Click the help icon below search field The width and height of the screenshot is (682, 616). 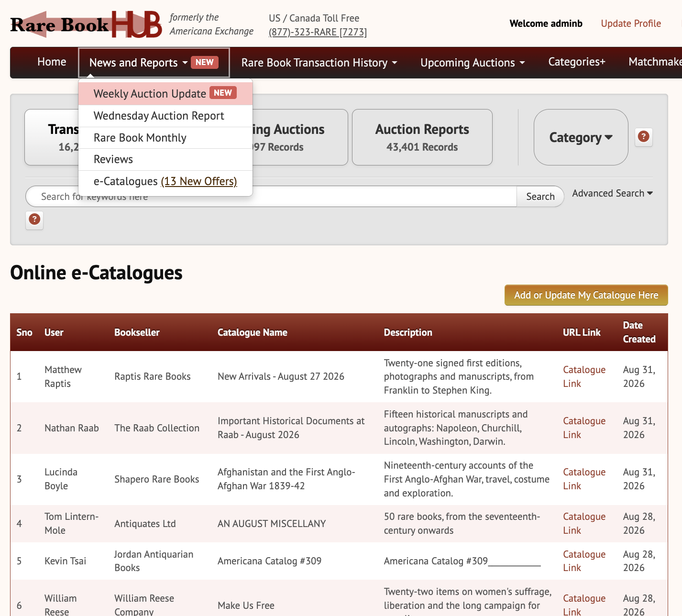(34, 220)
